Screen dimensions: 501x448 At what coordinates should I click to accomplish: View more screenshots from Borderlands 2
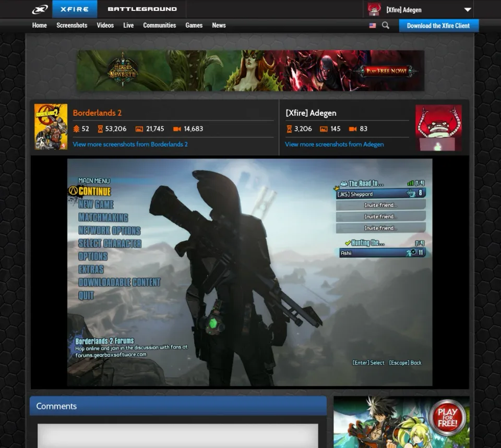pos(130,144)
